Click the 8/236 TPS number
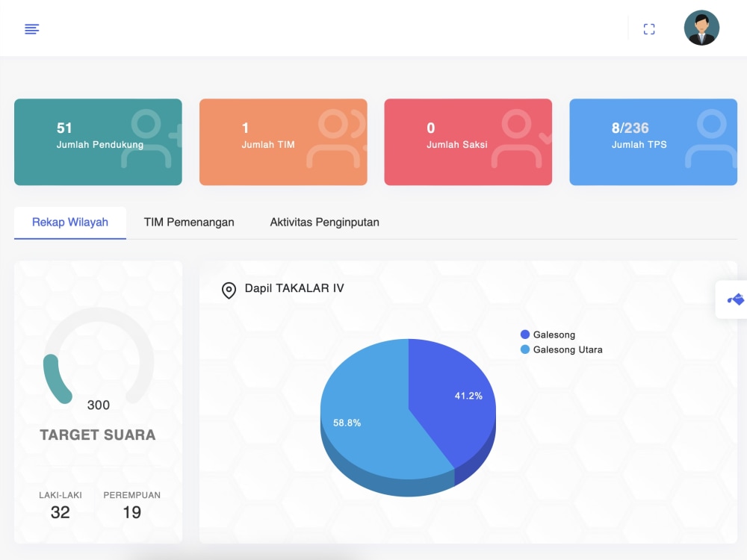 pyautogui.click(x=630, y=128)
